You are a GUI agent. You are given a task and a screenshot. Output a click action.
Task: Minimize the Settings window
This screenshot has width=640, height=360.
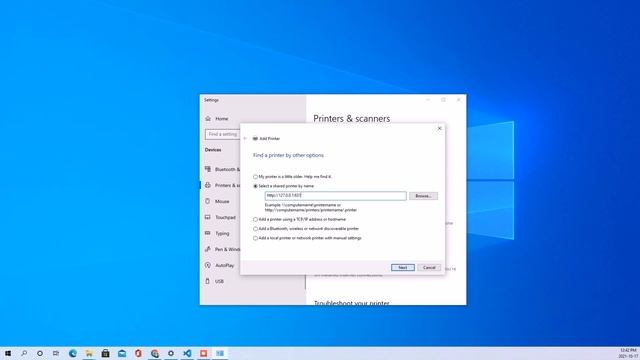pos(428,100)
